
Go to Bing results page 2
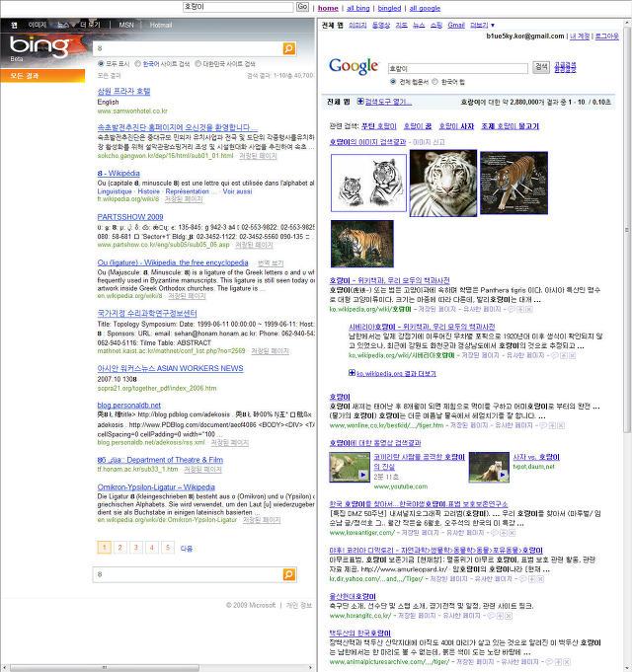pos(120,548)
